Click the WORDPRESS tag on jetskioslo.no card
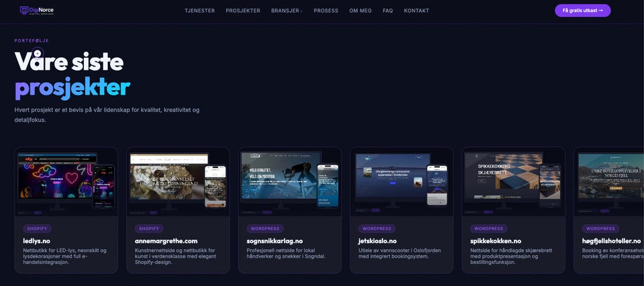 pyautogui.click(x=376, y=228)
